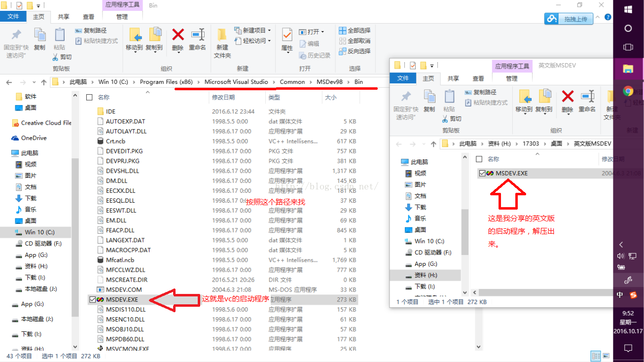Open File (文件) tab in main window

[13, 17]
